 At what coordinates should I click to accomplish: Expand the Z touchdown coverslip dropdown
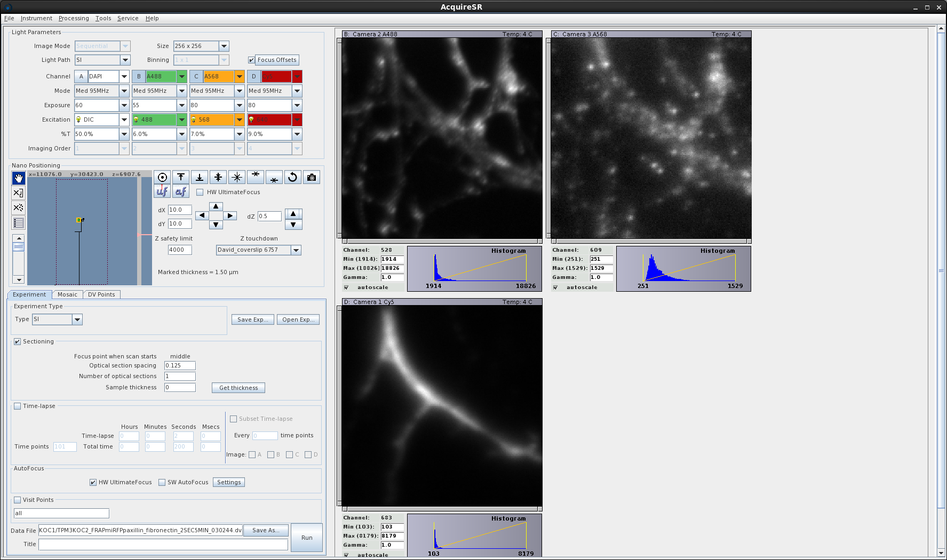tap(296, 250)
